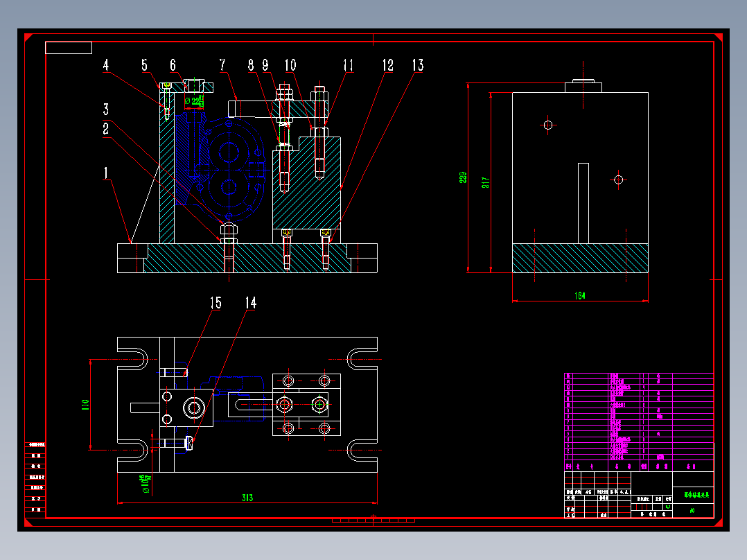Click the empty white box at sheet corner
This screenshot has height=560, width=747.
pos(69,48)
